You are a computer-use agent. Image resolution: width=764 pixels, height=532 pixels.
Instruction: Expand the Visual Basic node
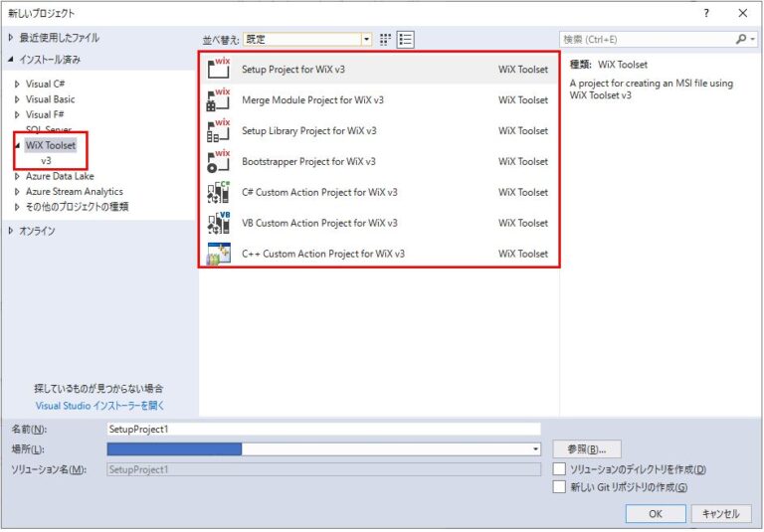click(17, 99)
